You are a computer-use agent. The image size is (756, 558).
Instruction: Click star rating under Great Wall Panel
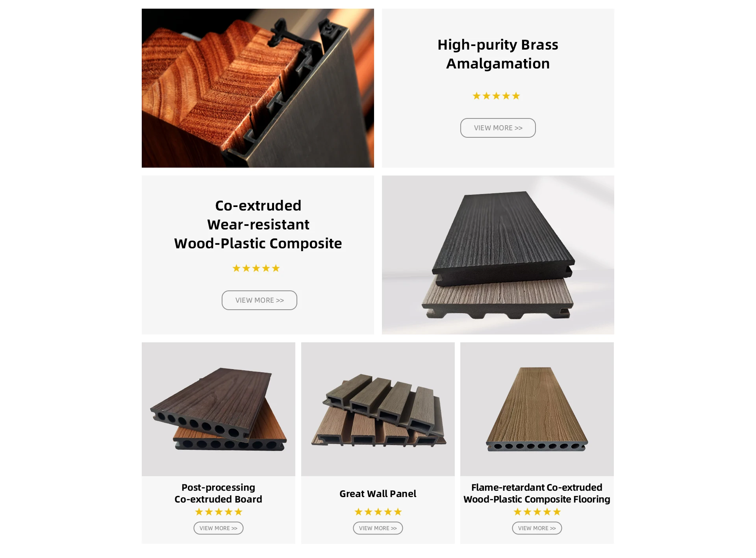378,512
